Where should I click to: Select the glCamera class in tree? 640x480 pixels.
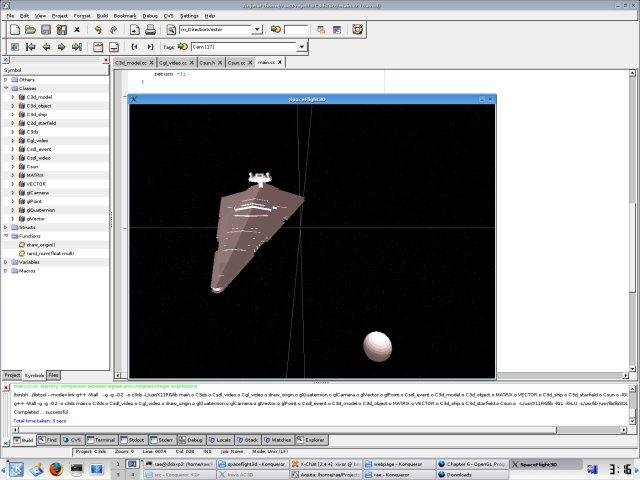click(37, 192)
